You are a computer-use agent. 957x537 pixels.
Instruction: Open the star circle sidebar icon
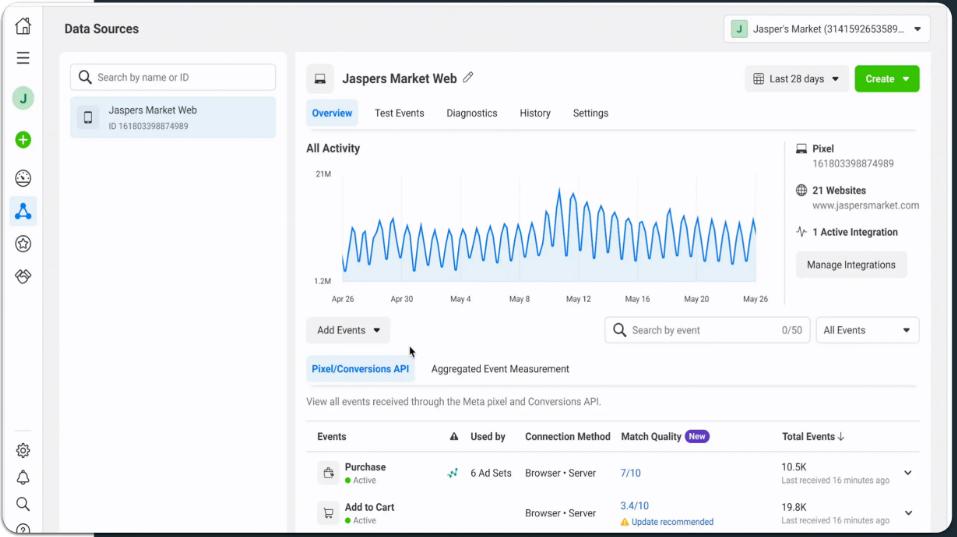tap(23, 244)
